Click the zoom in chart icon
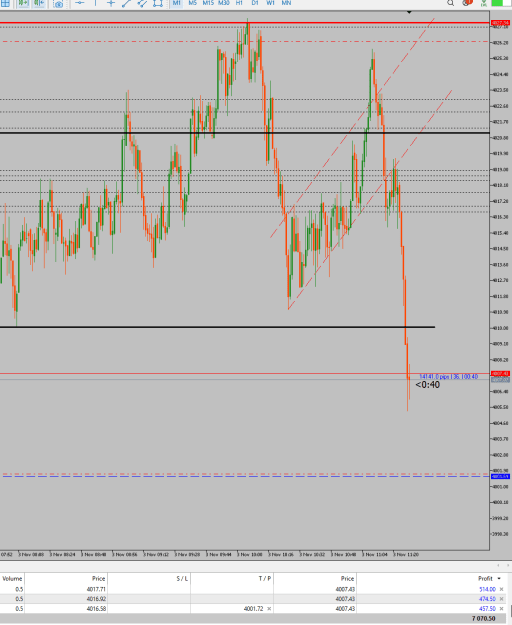 tap(23, 4)
